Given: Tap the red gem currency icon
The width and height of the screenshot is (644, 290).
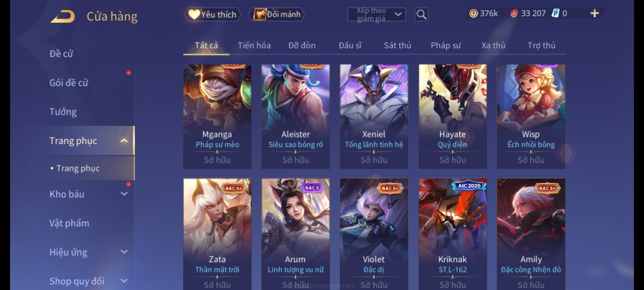Looking at the screenshot, I should [514, 13].
